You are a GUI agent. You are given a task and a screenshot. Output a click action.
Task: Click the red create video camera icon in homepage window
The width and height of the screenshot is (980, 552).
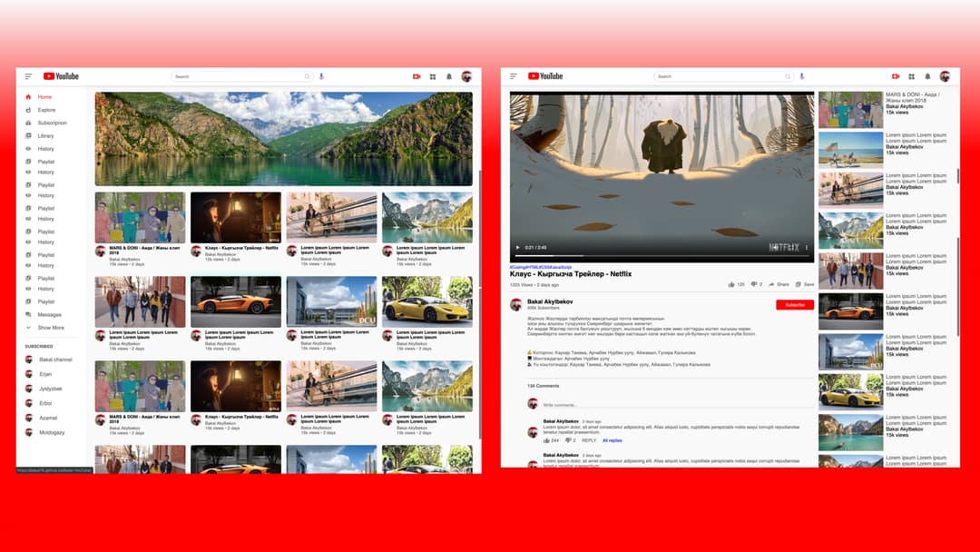tap(416, 76)
